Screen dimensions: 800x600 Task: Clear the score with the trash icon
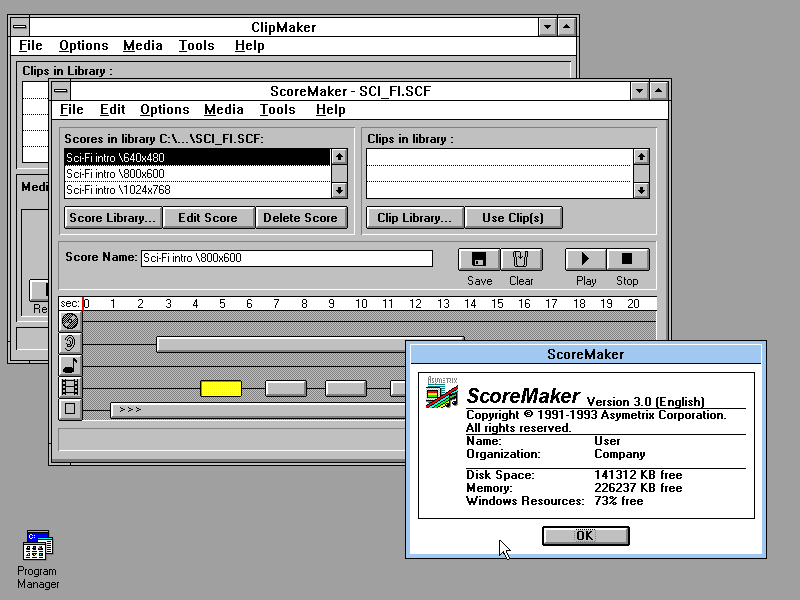point(521,259)
